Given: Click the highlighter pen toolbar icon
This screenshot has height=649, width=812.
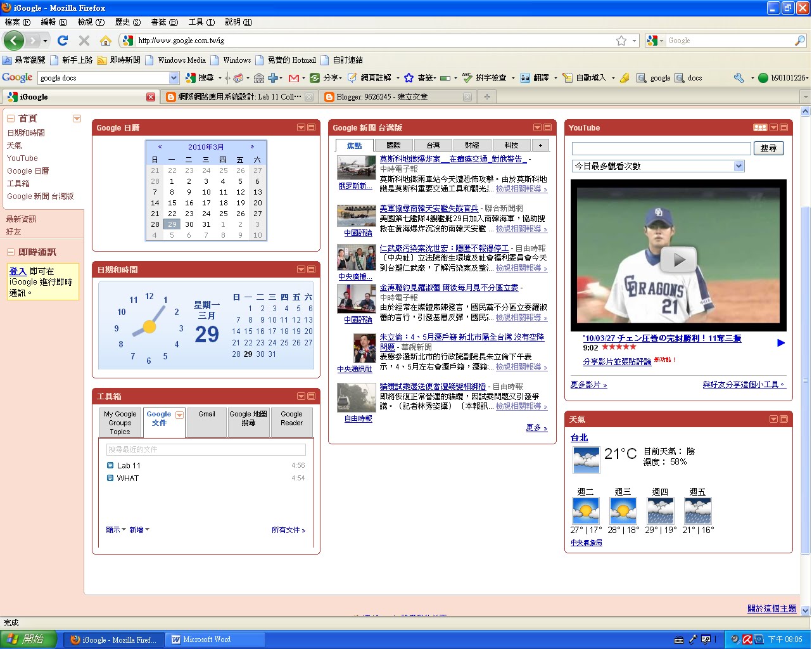Looking at the screenshot, I should (x=625, y=78).
